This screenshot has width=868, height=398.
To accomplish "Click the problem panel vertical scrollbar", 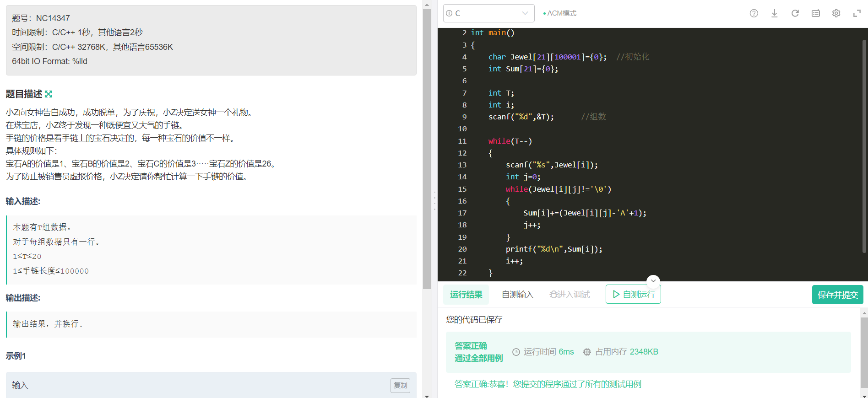I will pos(427,149).
